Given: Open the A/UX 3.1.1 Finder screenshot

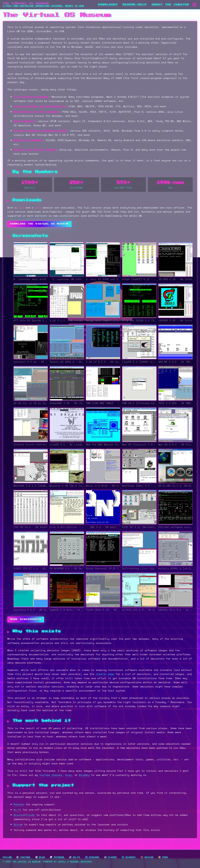Looking at the screenshot, I should (x=67, y=301).
